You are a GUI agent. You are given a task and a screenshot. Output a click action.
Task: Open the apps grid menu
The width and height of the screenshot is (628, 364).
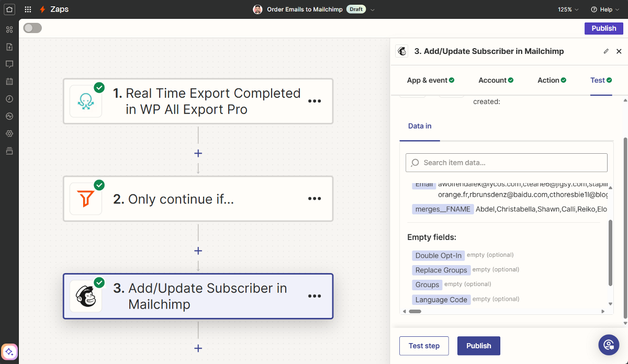pos(28,9)
